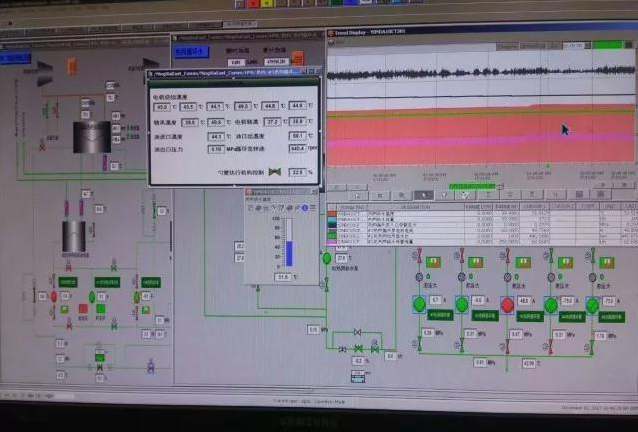Click the red outlet valve below the red pump
This screenshot has width=638, height=432.
(507, 346)
